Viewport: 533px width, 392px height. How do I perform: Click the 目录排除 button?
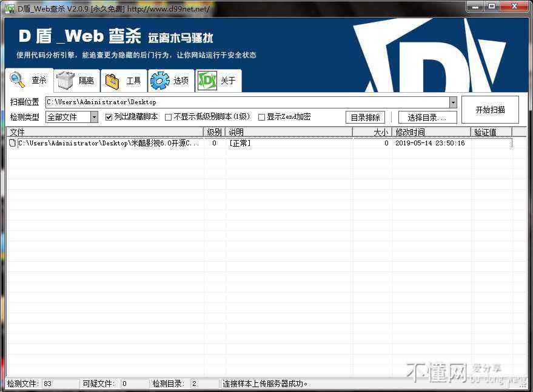coord(365,118)
